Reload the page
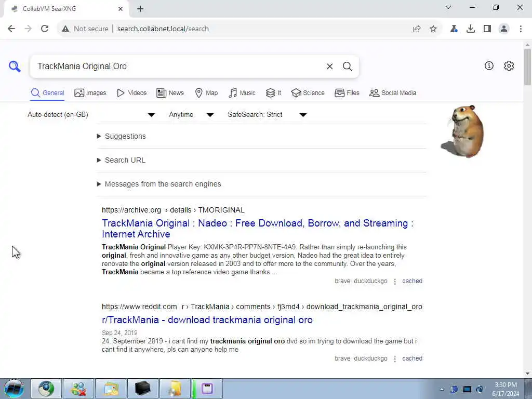This screenshot has width=532, height=399. (x=45, y=29)
